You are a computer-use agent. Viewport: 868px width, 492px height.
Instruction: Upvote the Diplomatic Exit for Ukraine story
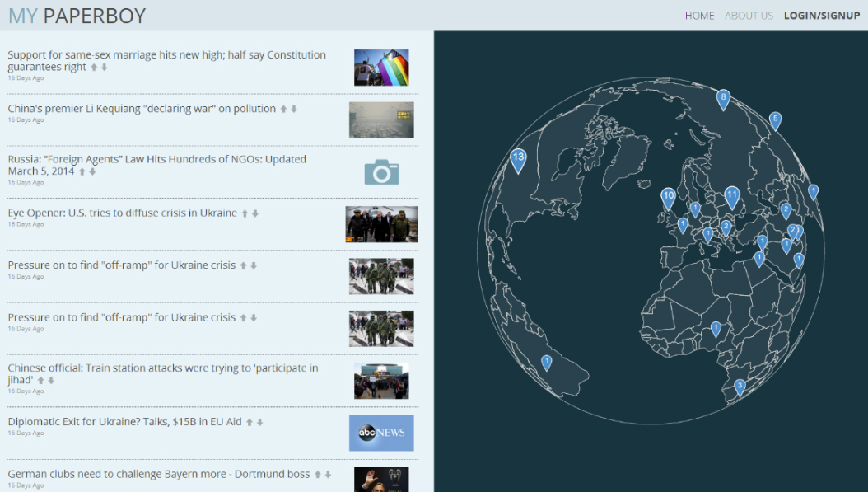pyautogui.click(x=249, y=422)
